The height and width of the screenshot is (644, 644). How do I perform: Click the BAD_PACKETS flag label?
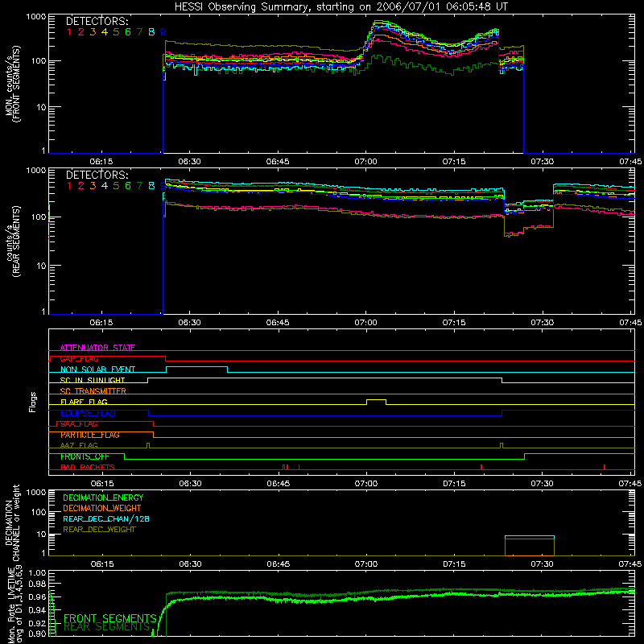pos(88,467)
